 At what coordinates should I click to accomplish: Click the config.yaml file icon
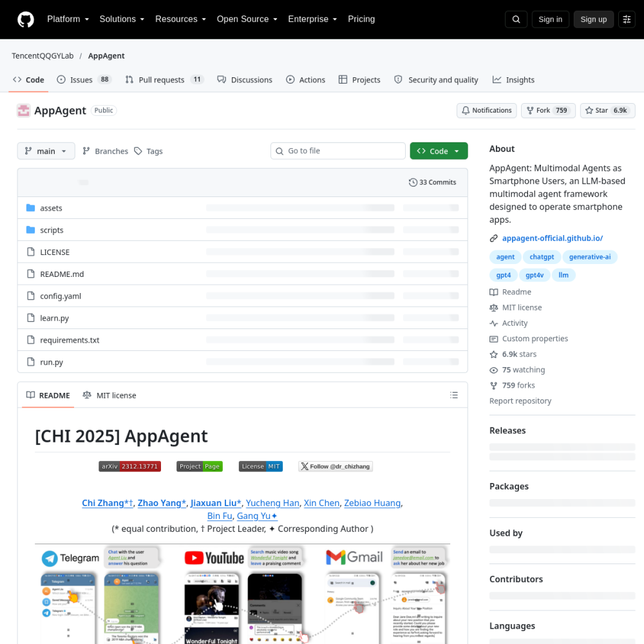[x=30, y=296]
